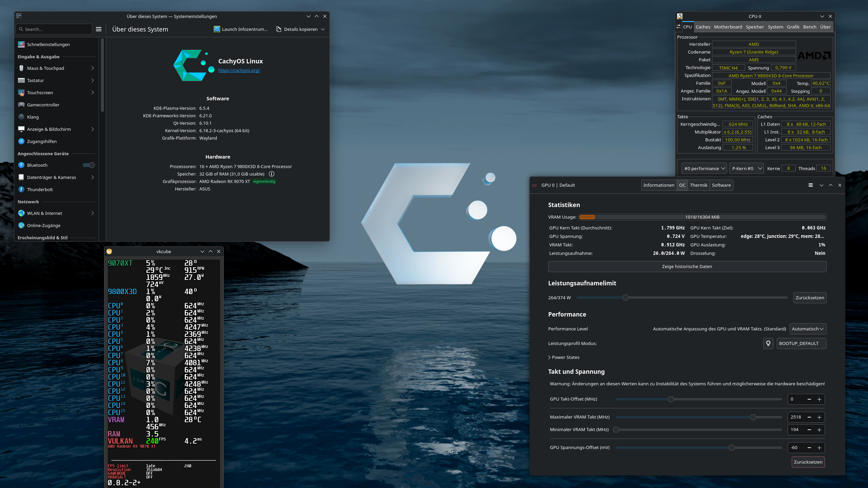Click the info icon beside RAM usable
The image size is (868, 488).
(x=272, y=174)
